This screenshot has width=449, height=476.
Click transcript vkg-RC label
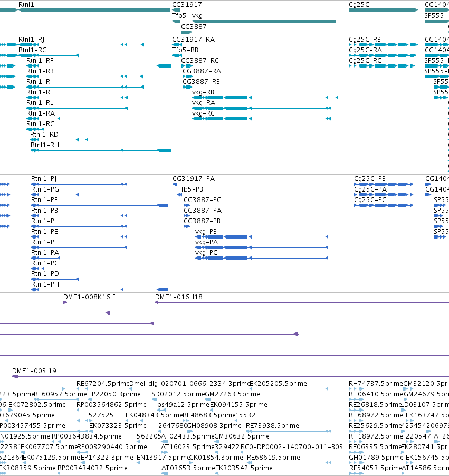(204, 113)
